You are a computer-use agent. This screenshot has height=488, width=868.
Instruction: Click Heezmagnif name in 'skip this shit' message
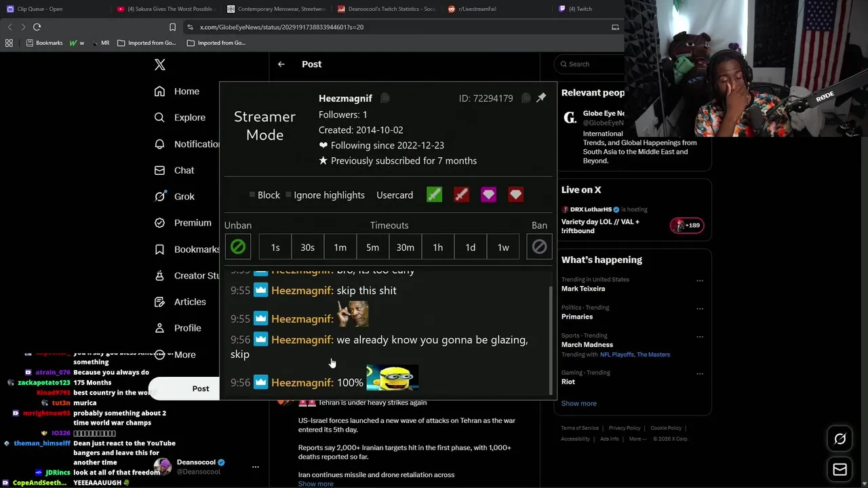pyautogui.click(x=302, y=290)
